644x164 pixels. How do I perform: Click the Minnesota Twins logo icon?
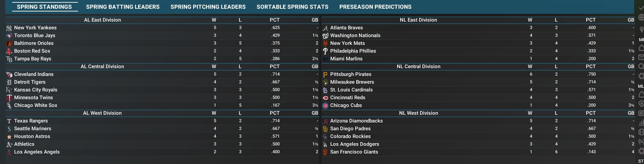point(9,98)
